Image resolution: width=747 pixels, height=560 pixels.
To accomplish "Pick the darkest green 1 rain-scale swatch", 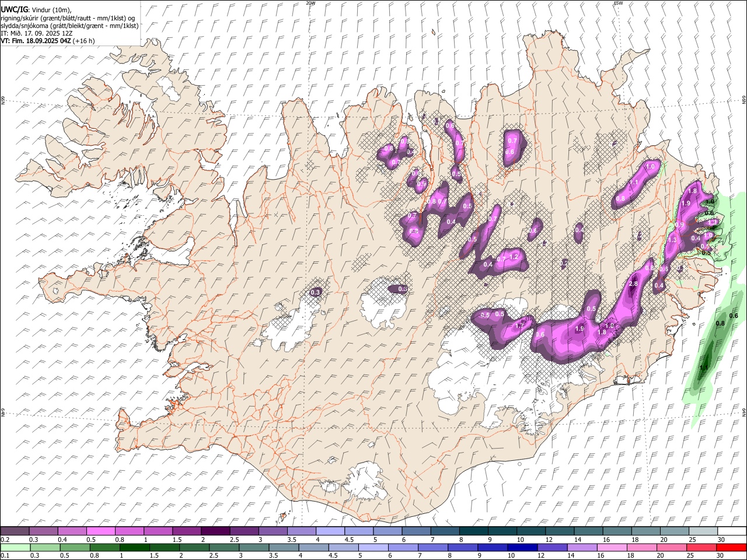I will 135,548.
